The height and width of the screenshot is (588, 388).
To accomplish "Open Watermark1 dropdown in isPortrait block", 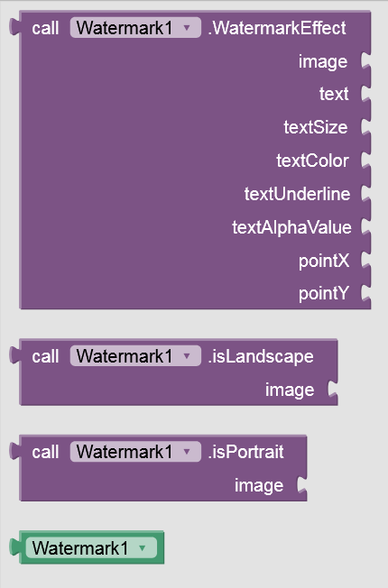I will 135,452.
